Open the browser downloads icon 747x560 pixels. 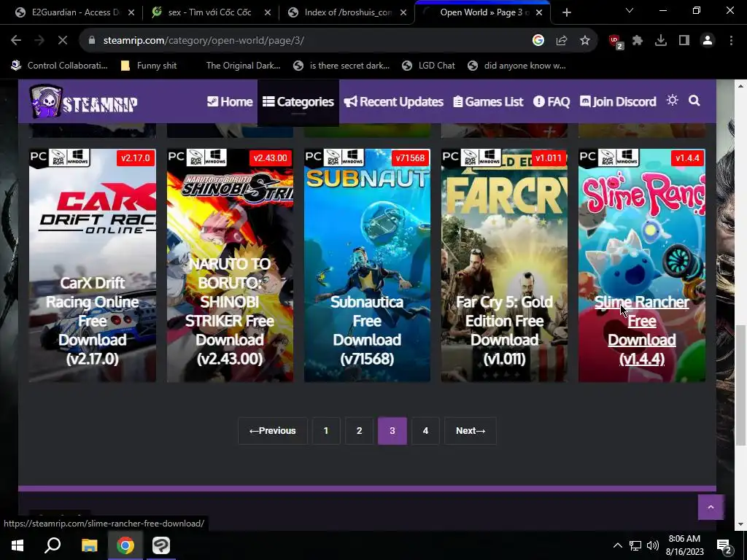pos(661,41)
